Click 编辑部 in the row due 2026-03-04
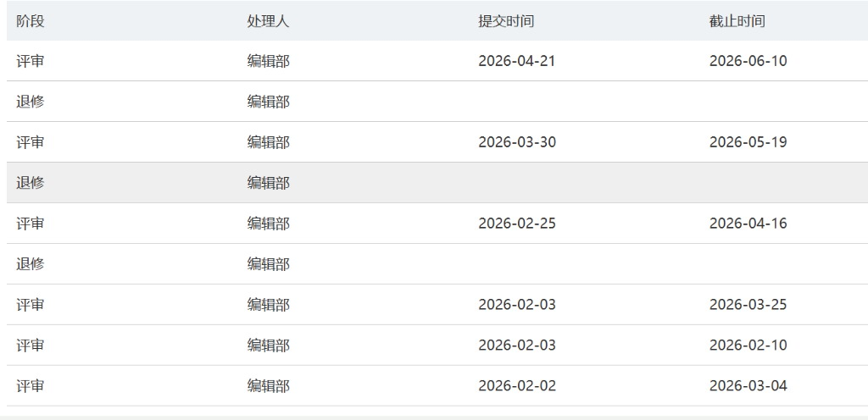The width and height of the screenshot is (868, 420). coord(268,386)
